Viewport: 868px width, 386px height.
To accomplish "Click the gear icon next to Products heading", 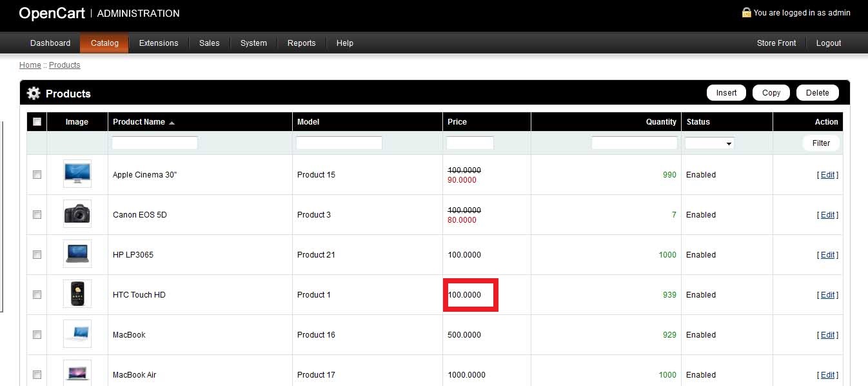I will (34, 94).
